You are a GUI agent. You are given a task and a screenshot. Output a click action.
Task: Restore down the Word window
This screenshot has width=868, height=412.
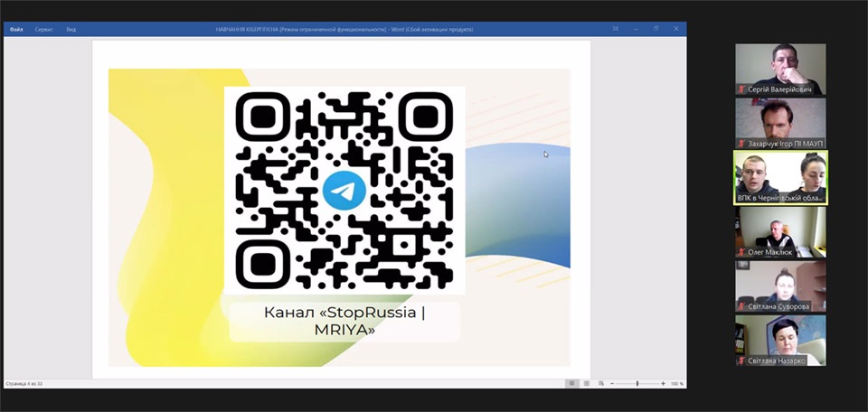click(656, 29)
